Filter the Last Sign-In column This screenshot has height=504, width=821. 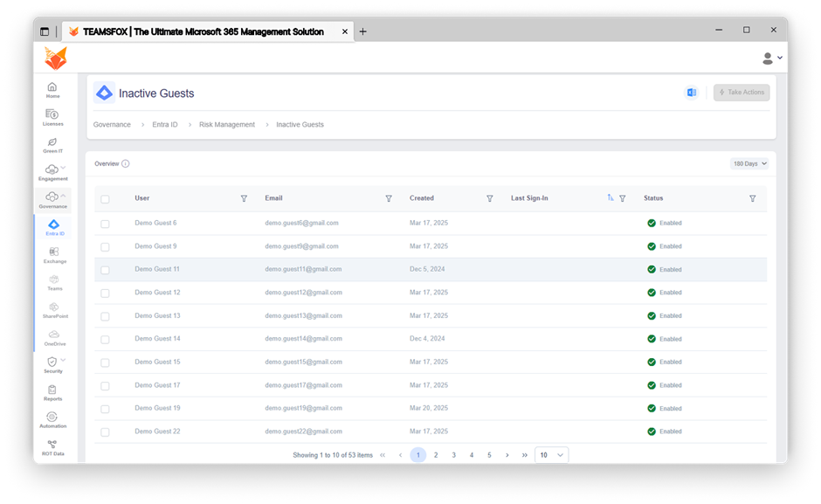tap(623, 198)
